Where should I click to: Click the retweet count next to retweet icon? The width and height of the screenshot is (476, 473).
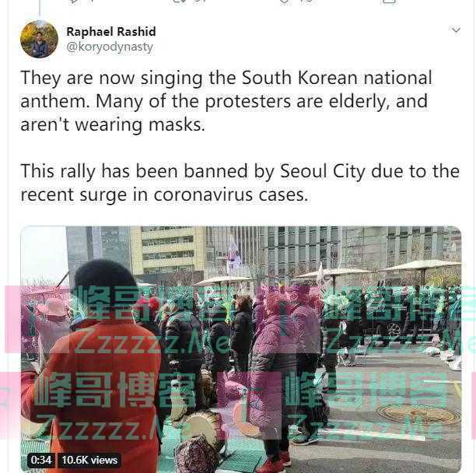(199, 2)
